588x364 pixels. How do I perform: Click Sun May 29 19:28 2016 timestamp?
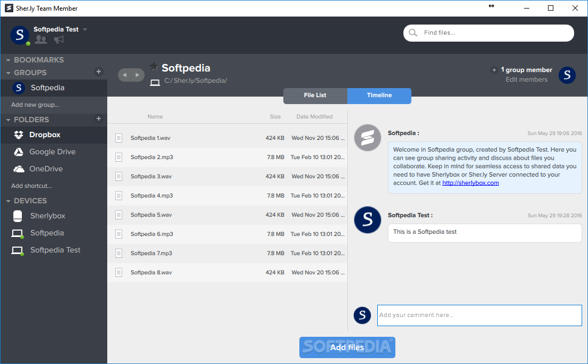point(554,216)
